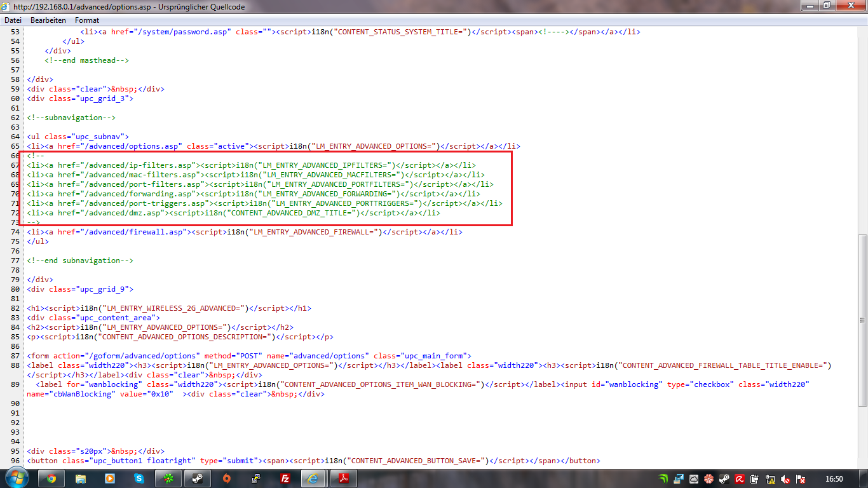The width and height of the screenshot is (868, 488).
Task: Click the blue network-hand tray icon
Action: click(x=679, y=479)
